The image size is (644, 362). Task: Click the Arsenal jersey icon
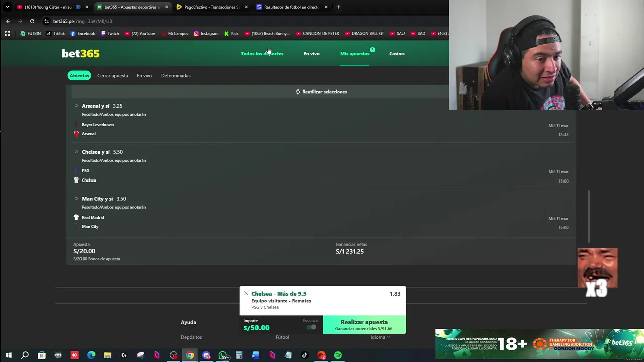coord(76,133)
